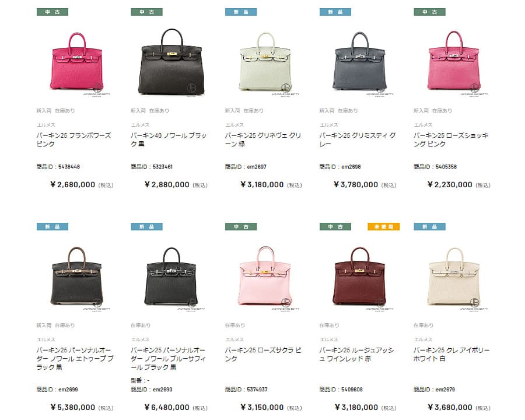Open the Rose Shocking pink Birkin image
The image size is (525, 420).
454,61
